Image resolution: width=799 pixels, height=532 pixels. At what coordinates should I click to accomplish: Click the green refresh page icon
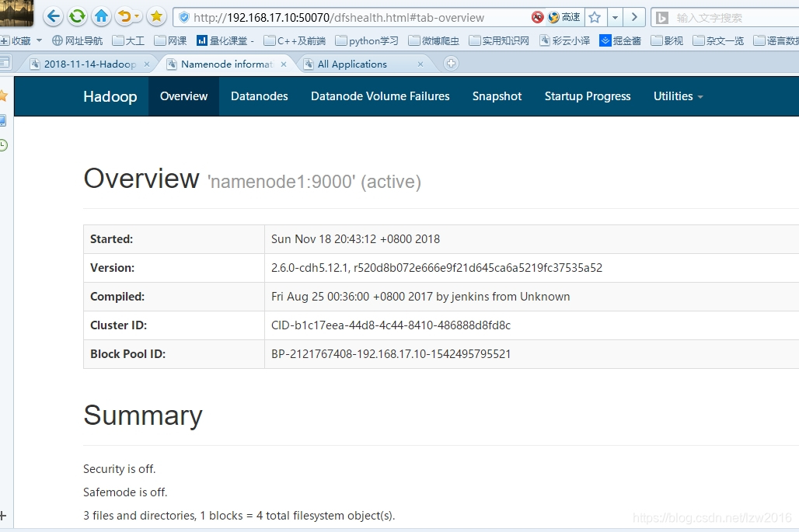pos(78,17)
